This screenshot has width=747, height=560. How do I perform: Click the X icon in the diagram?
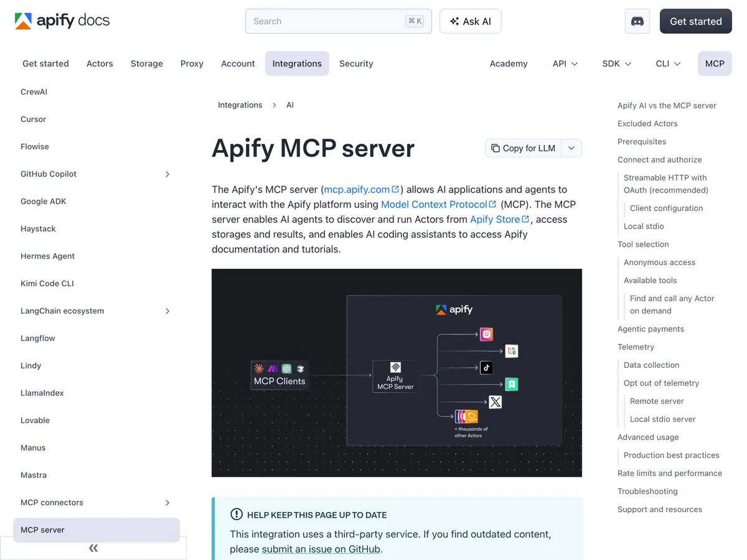pos(495,402)
